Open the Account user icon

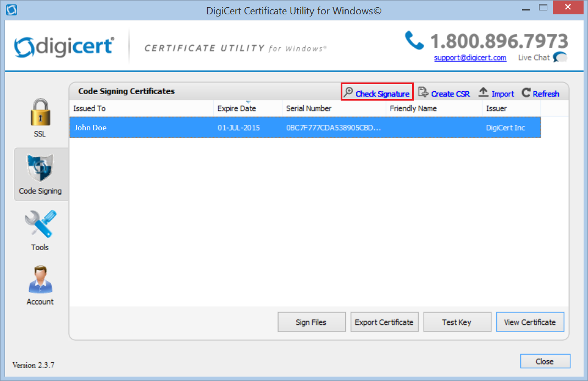[x=40, y=280]
